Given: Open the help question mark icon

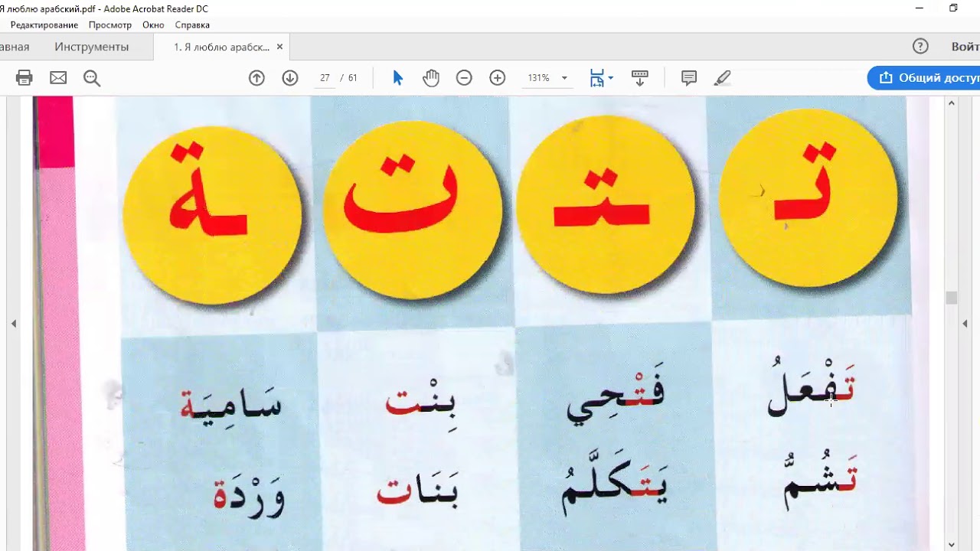Looking at the screenshot, I should click(921, 47).
